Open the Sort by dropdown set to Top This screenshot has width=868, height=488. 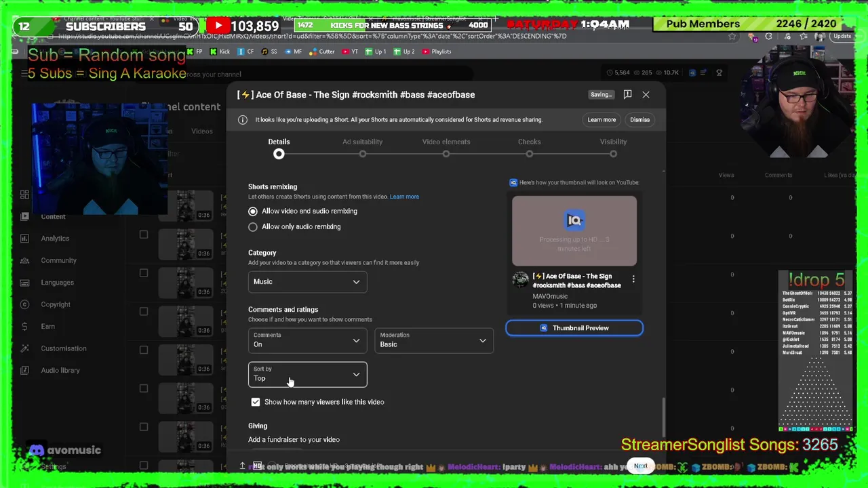coord(308,375)
